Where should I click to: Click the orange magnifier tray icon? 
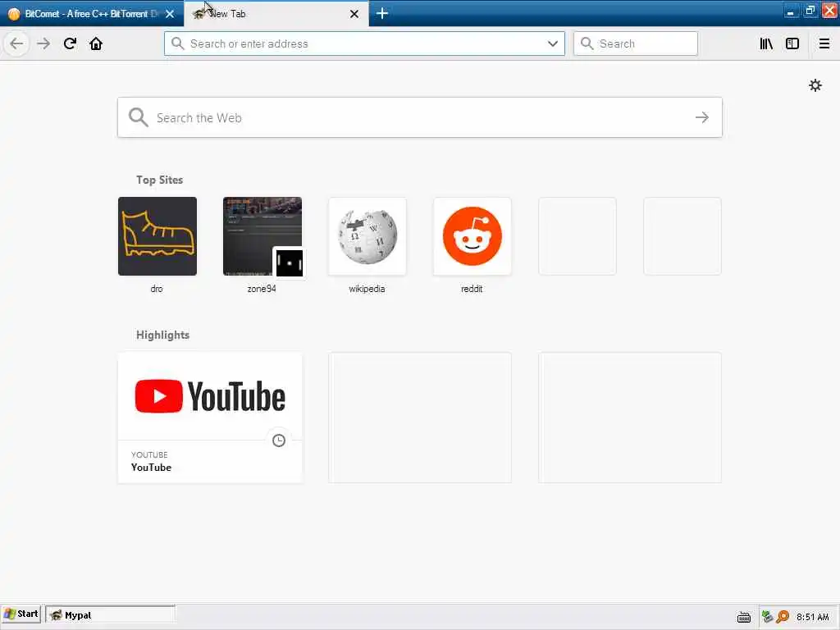pyautogui.click(x=783, y=617)
